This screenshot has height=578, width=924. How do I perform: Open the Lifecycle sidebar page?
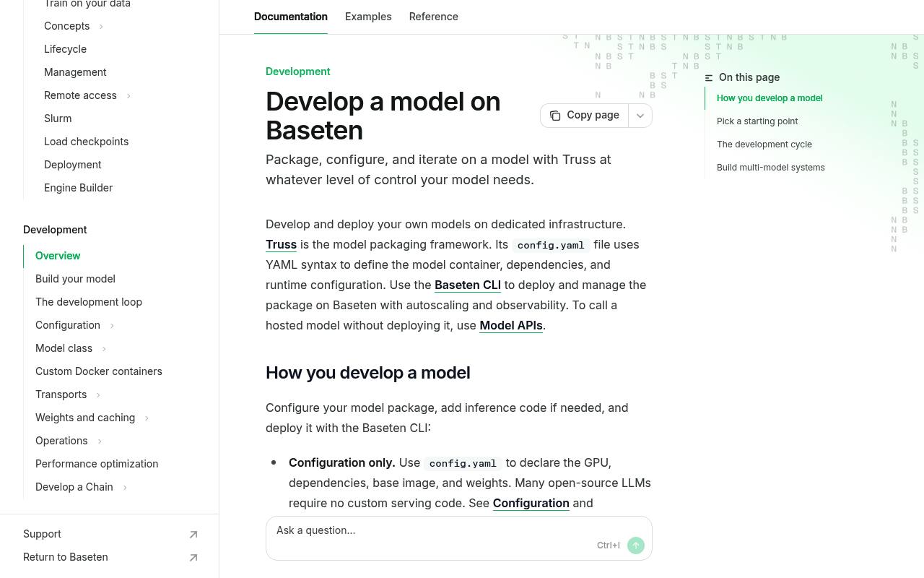[x=65, y=49]
